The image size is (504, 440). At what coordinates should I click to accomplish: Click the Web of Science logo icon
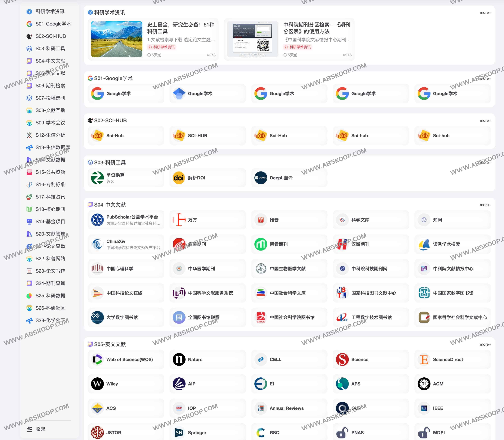97,359
